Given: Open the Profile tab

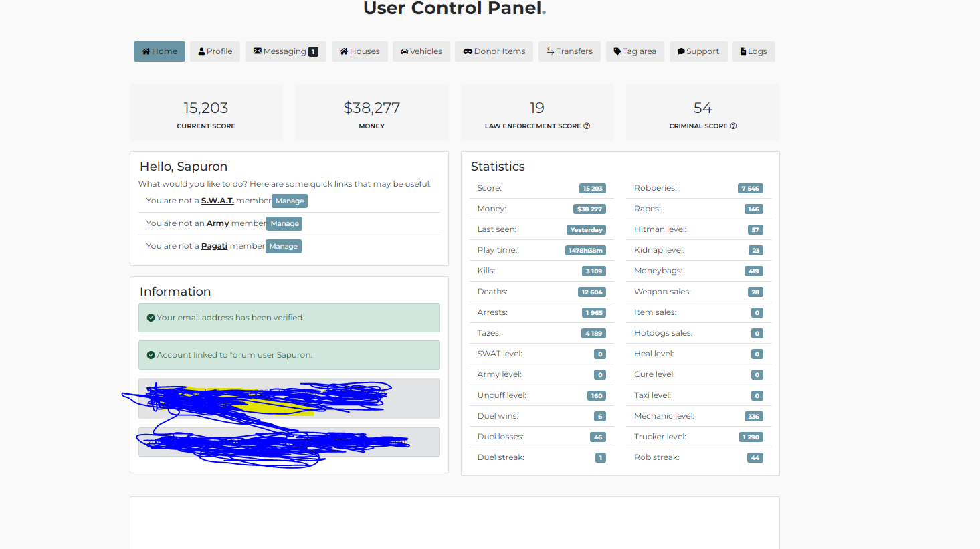Looking at the screenshot, I should coord(215,51).
